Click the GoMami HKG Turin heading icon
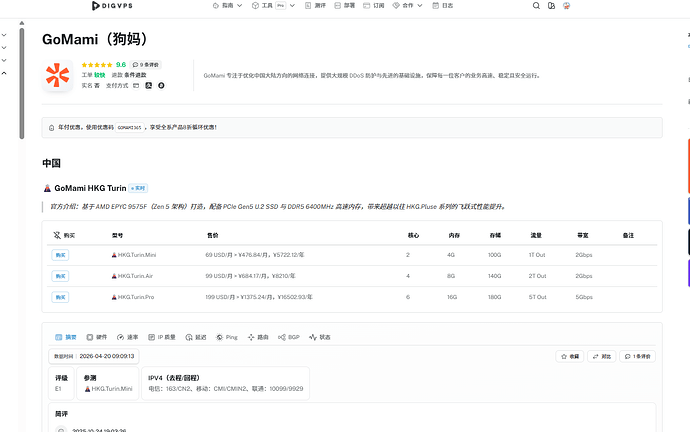This screenshot has height=432, width=690. click(47, 188)
